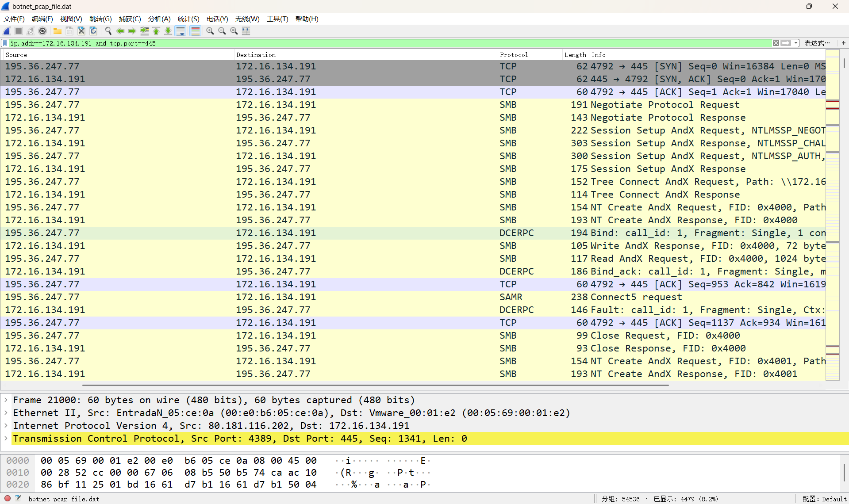Sort packets by the Source column header

118,55
